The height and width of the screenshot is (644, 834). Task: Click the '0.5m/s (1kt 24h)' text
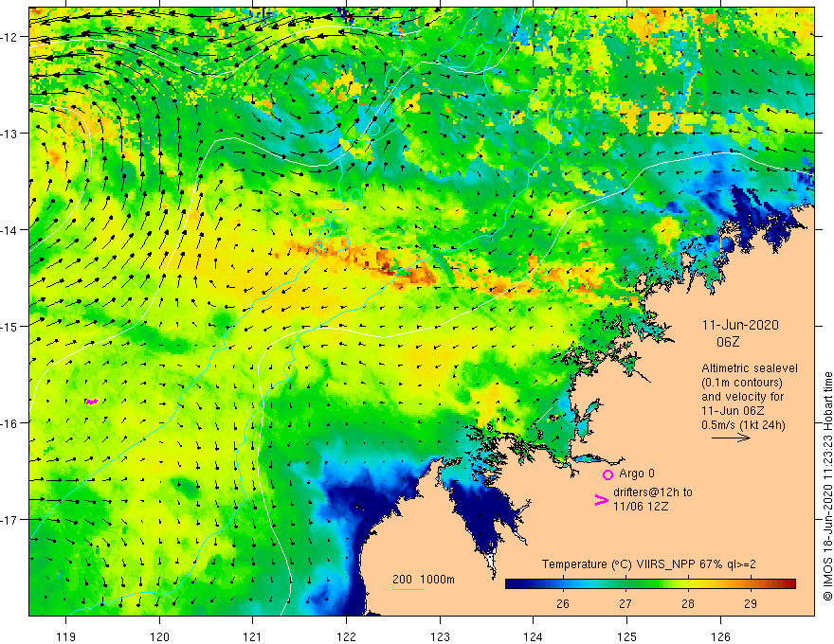tap(743, 425)
